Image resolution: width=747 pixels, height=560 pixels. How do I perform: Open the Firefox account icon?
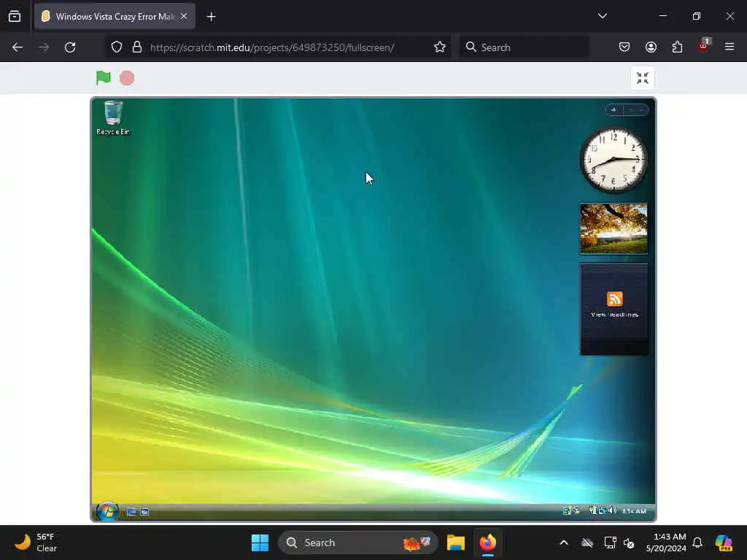pos(651,47)
